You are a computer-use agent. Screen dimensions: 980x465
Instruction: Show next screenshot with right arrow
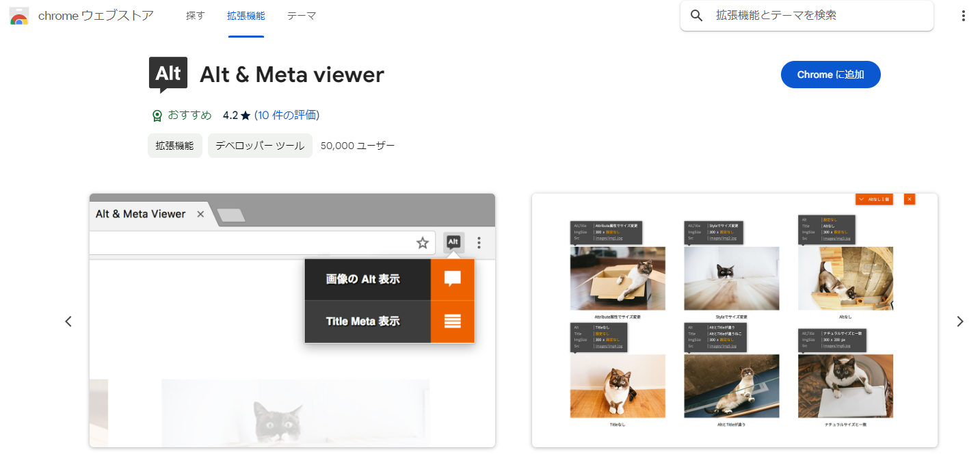click(959, 321)
